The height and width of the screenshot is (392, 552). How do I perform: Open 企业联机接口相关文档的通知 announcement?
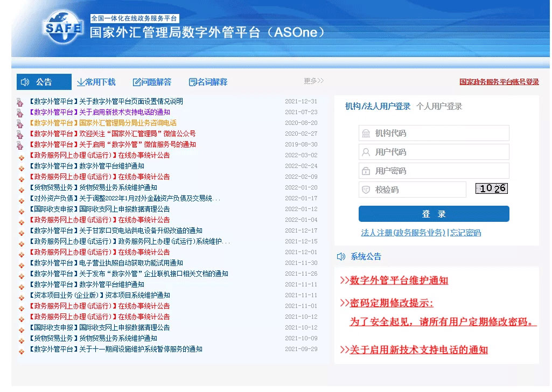[x=128, y=274]
